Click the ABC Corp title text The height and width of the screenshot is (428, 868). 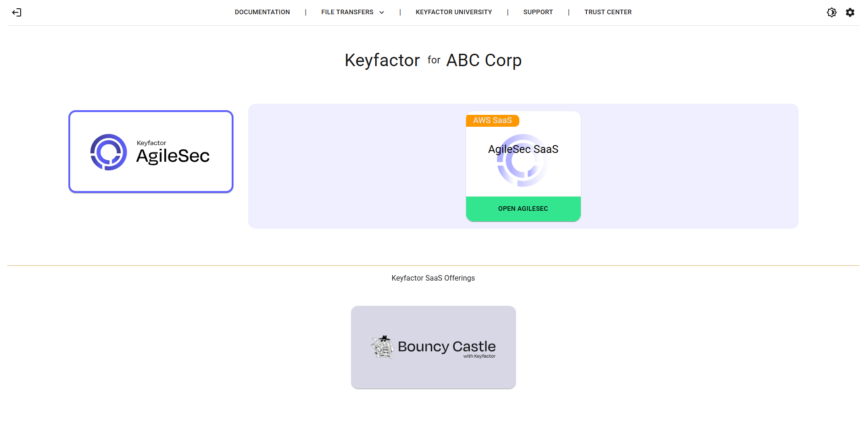pos(484,60)
